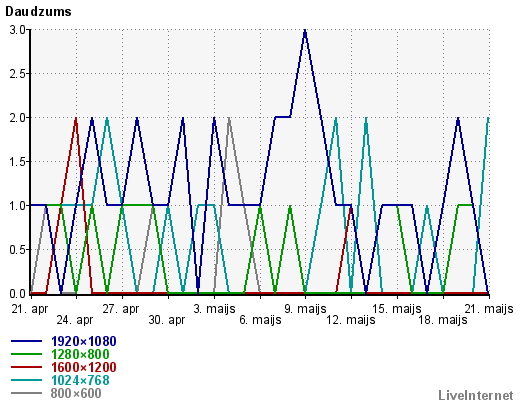
Task: Click the 1600×1200 legend label
Action: (x=84, y=367)
